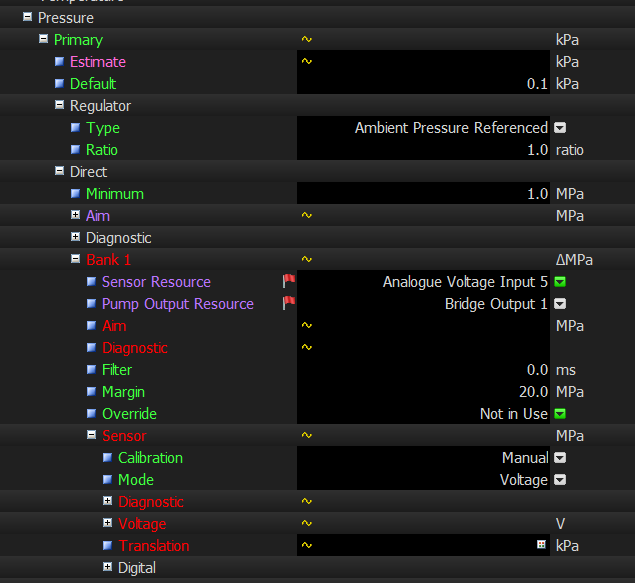The height and width of the screenshot is (583, 635).
Task: Collapse the red Sensor node
Action: [92, 435]
